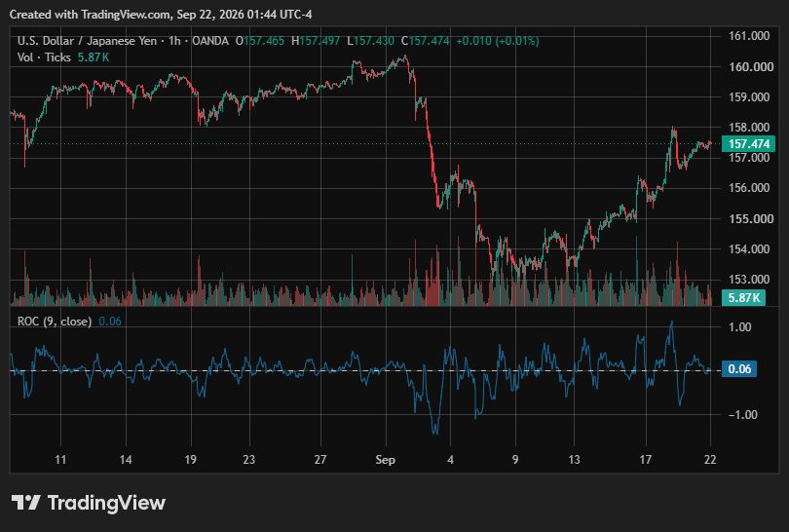Click the closing price value C157.474
789x532 pixels.
426,41
